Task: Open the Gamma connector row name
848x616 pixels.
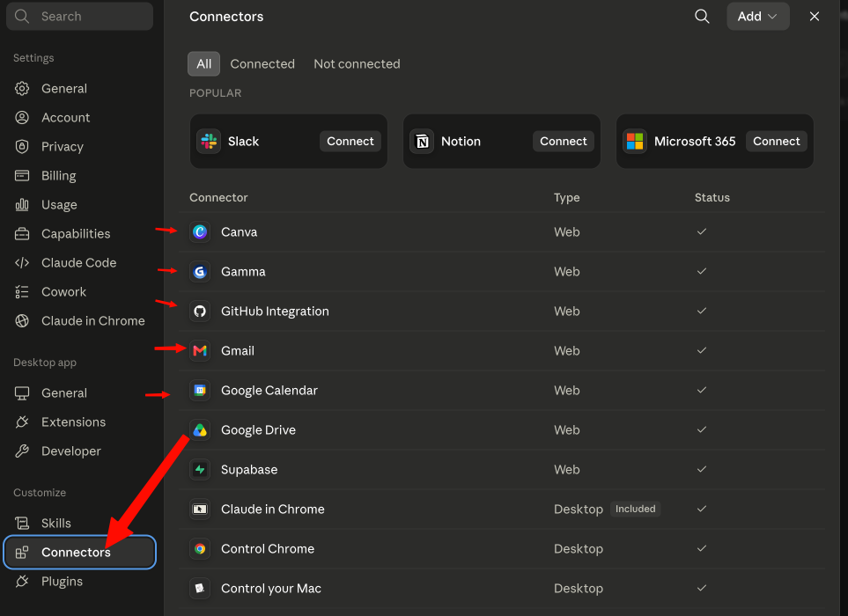Action: click(243, 271)
